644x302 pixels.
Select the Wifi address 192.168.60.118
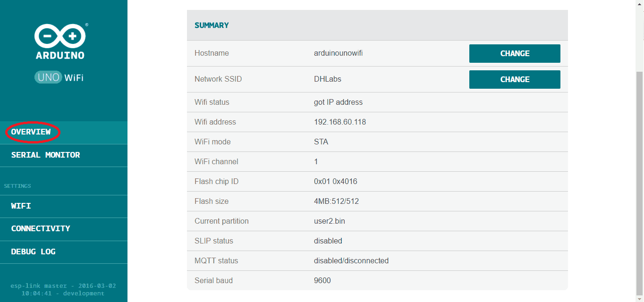coord(339,122)
